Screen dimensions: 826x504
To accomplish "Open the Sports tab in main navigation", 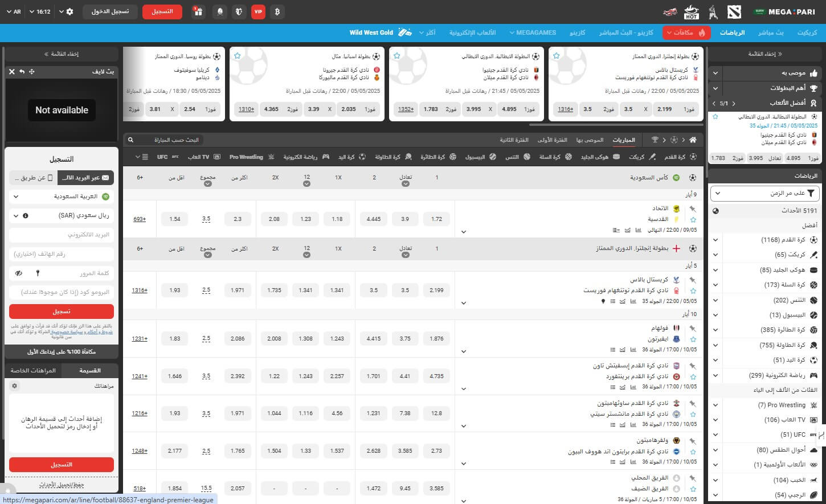I will [732, 32].
